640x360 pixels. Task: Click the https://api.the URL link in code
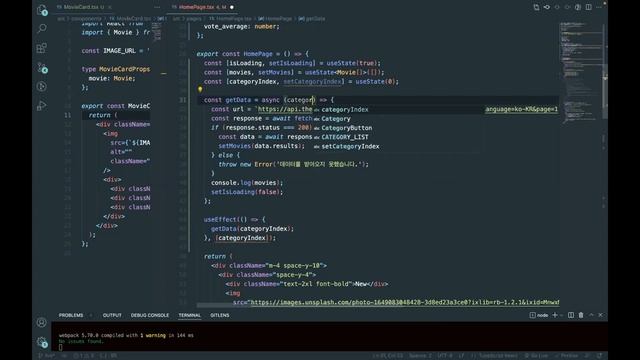(285, 109)
